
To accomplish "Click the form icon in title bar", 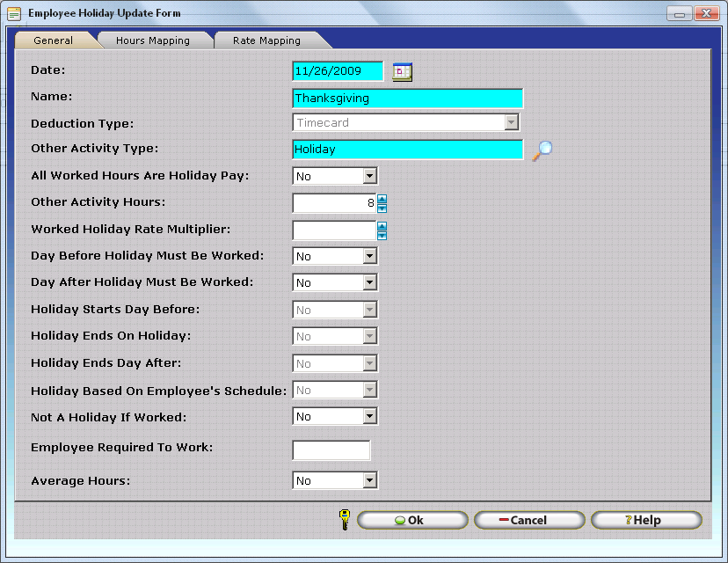I will (14, 13).
